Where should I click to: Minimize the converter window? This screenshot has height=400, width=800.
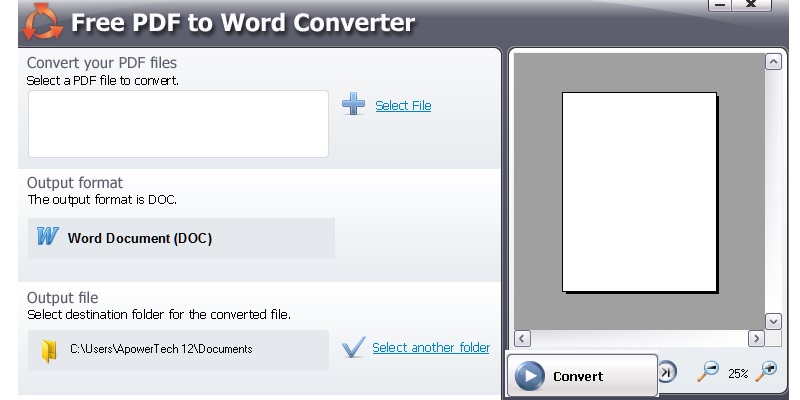click(x=720, y=4)
